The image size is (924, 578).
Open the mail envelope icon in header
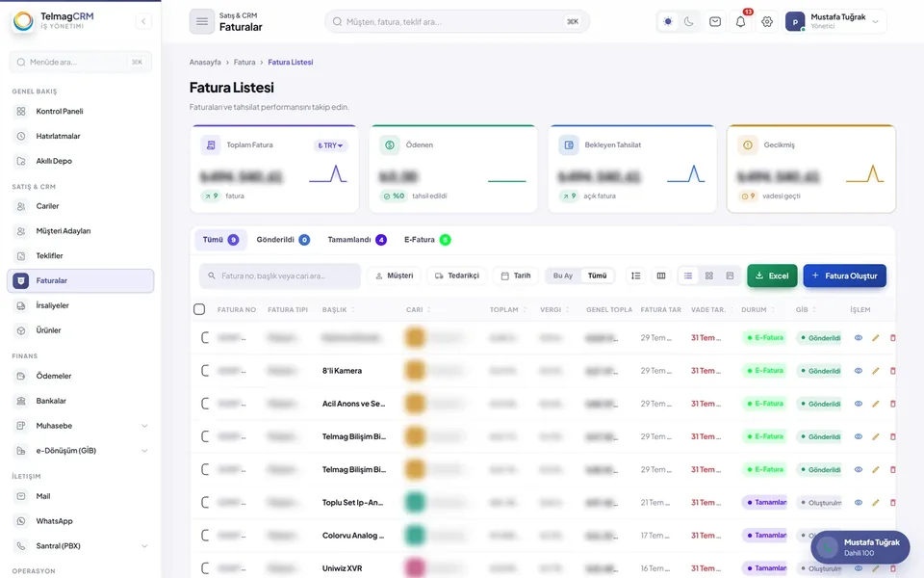(x=715, y=22)
